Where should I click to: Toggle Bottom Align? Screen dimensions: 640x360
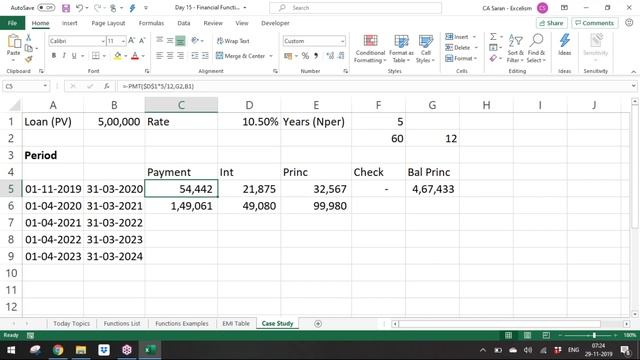[180, 40]
